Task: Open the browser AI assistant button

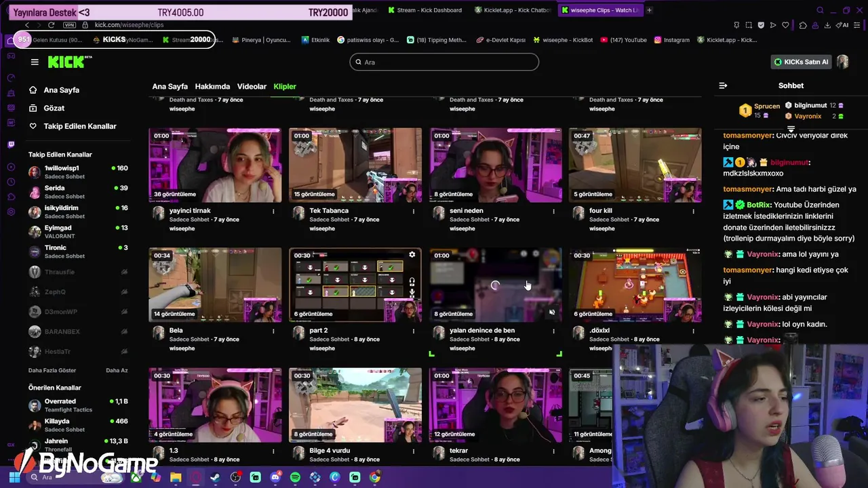Action: 843,25
